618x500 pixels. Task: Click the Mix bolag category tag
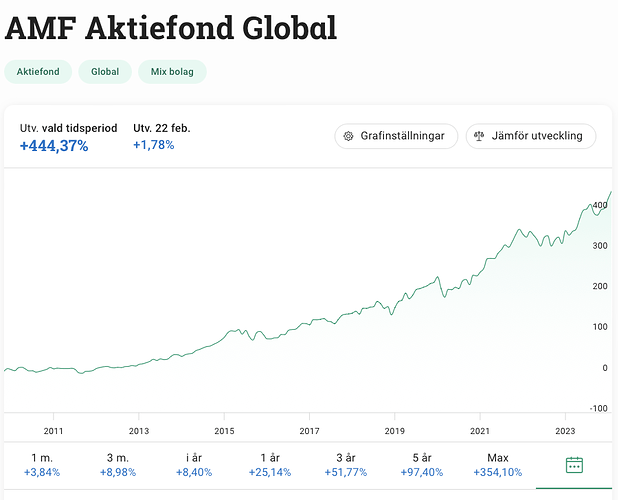[x=173, y=72]
